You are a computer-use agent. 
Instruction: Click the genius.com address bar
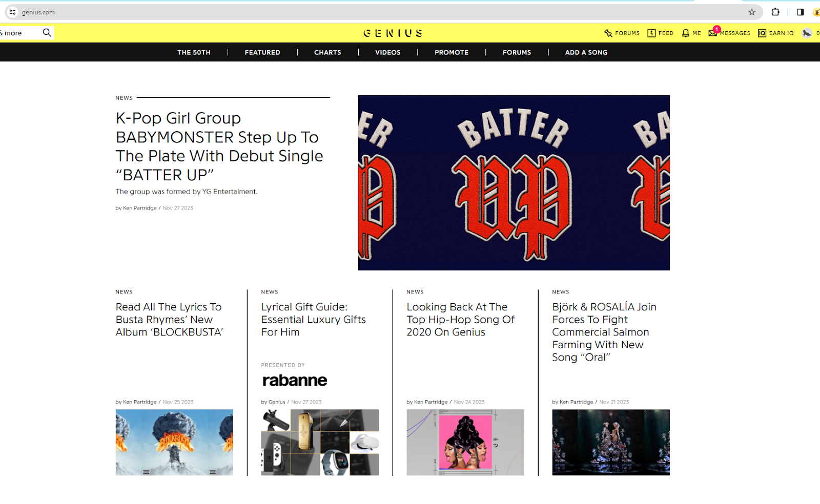384,12
